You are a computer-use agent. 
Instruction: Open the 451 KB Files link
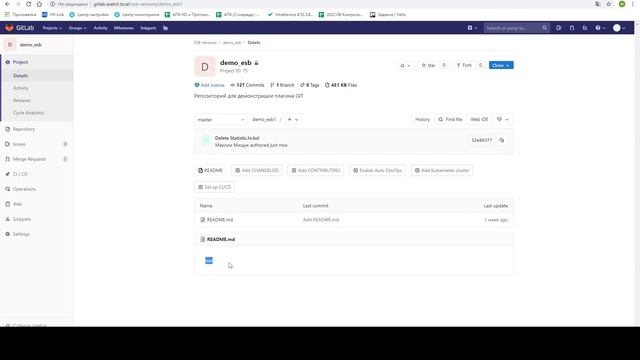[x=341, y=85]
